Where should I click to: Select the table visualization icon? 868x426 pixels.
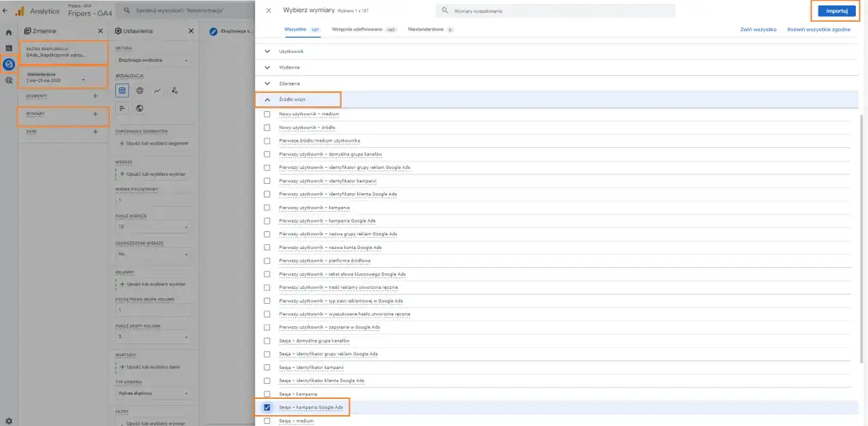[123, 90]
